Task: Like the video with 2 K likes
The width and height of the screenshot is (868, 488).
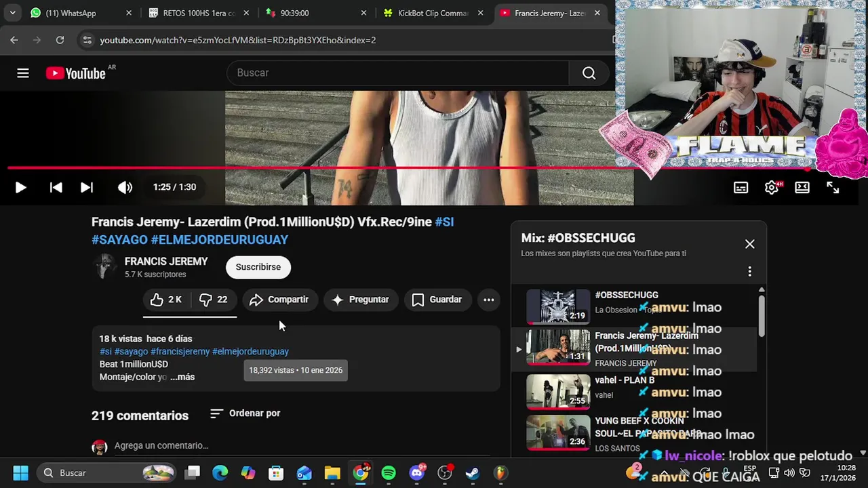Action: coord(166,300)
